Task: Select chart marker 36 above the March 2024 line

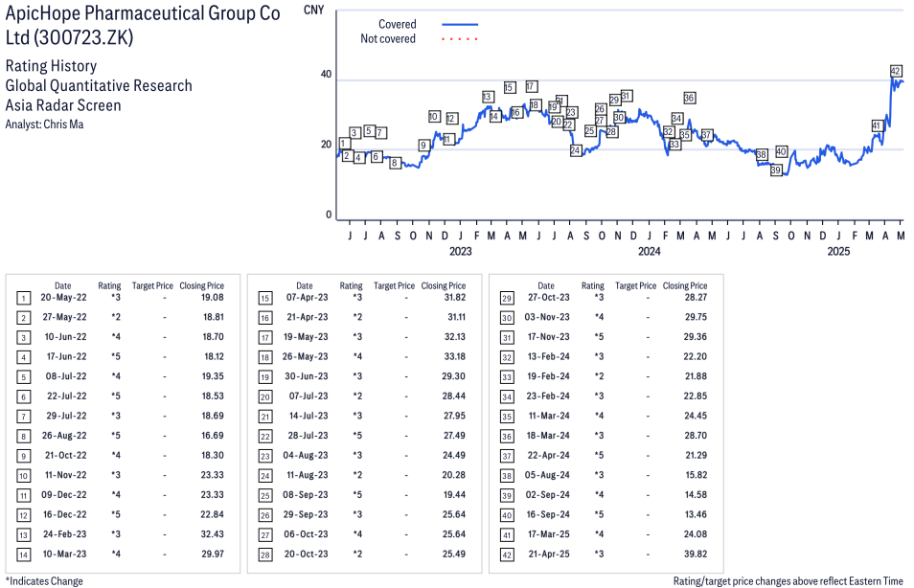Action: point(689,98)
